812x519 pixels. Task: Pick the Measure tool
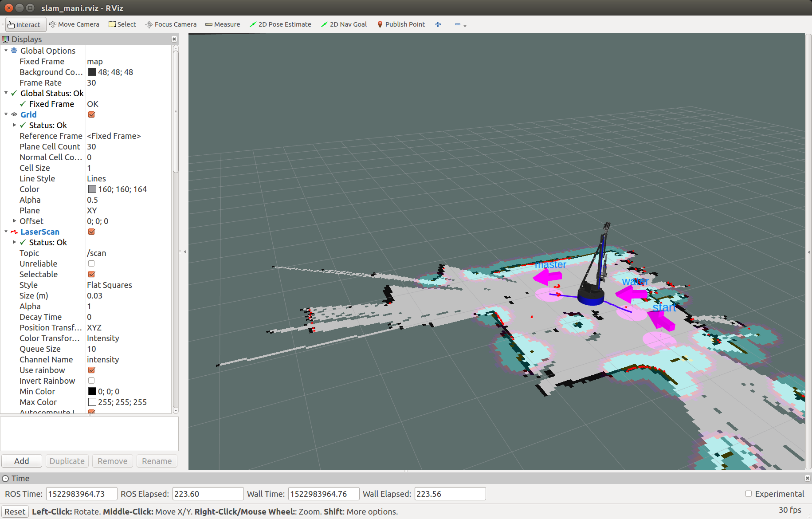(223, 24)
